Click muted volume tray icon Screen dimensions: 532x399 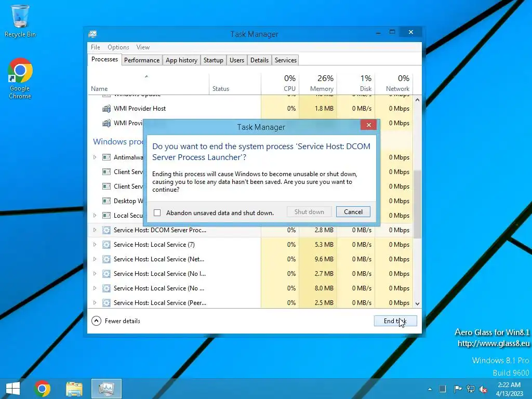(x=483, y=389)
